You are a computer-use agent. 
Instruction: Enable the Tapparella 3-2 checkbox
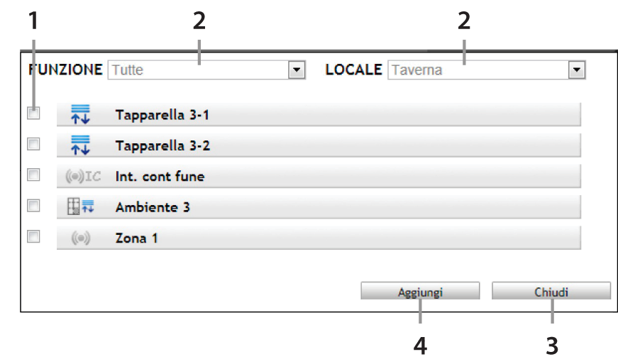coord(33,144)
